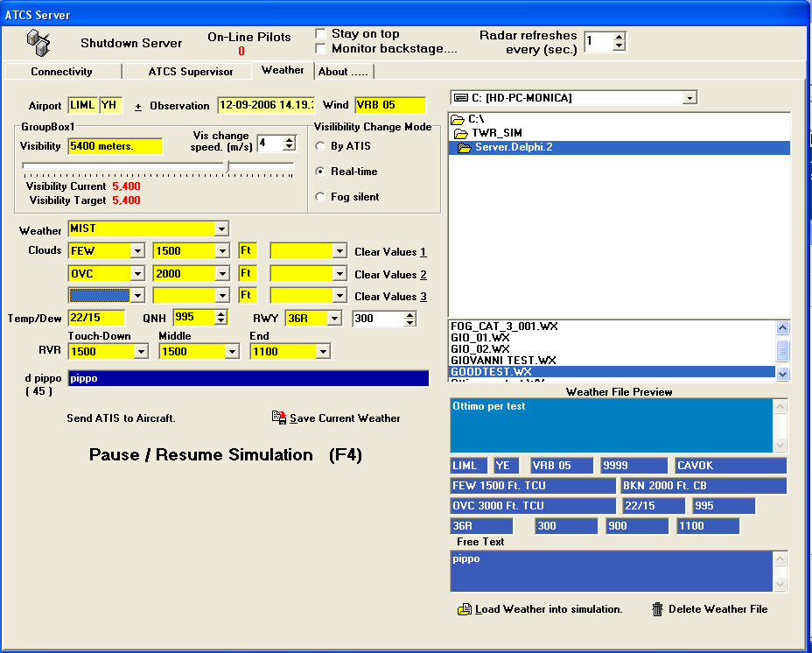Open the Touch-Down RVR dropdown
This screenshot has height=653, width=812.
tap(141, 352)
